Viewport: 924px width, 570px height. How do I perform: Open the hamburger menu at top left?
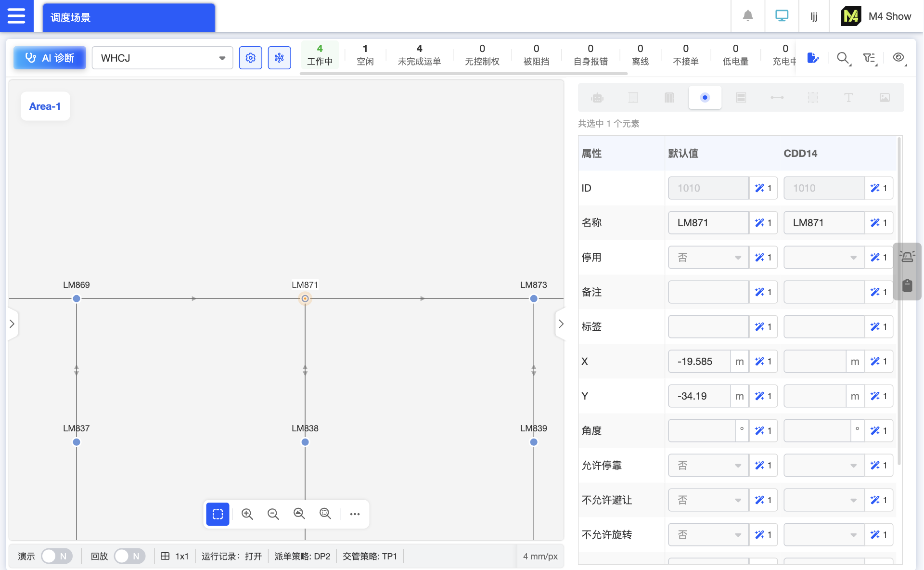coord(16,16)
